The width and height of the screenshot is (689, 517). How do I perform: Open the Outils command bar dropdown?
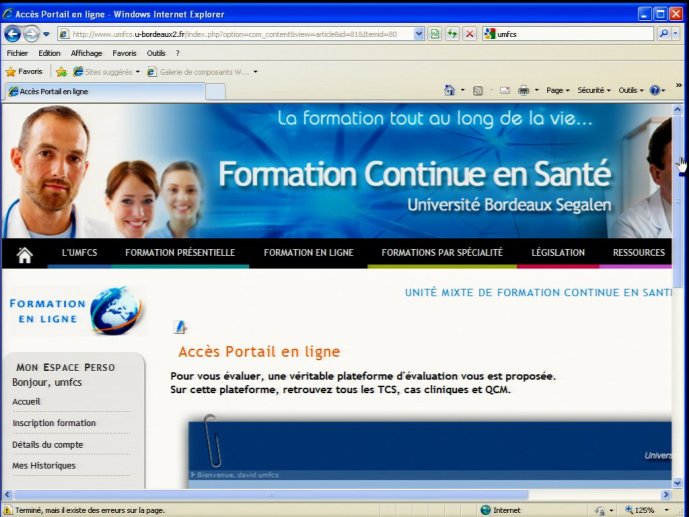click(631, 90)
